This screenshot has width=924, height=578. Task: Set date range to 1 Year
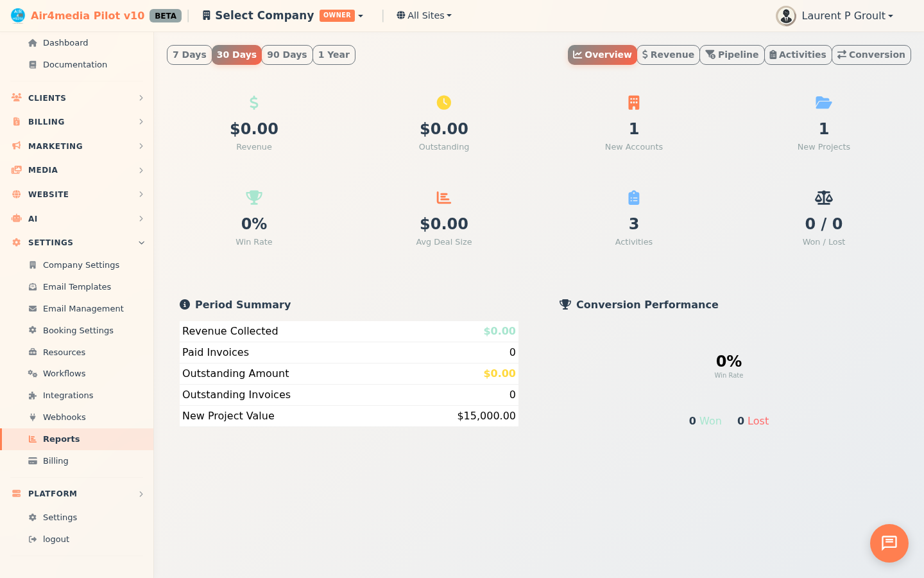(334, 55)
